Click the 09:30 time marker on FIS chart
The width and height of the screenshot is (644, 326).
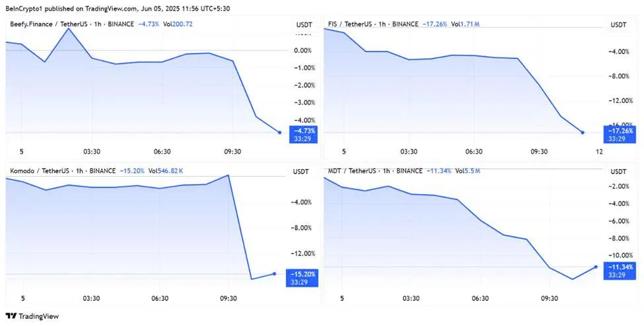coord(540,151)
